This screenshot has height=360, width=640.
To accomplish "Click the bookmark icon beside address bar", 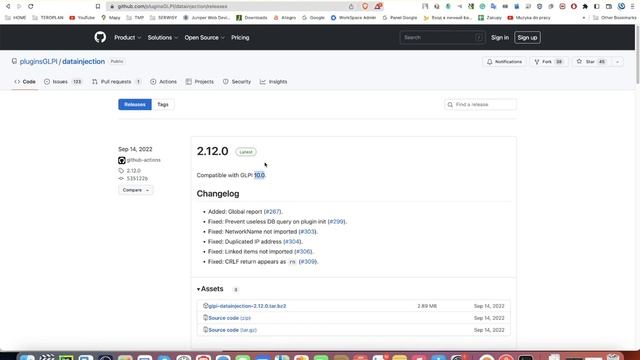I will click(98, 6).
